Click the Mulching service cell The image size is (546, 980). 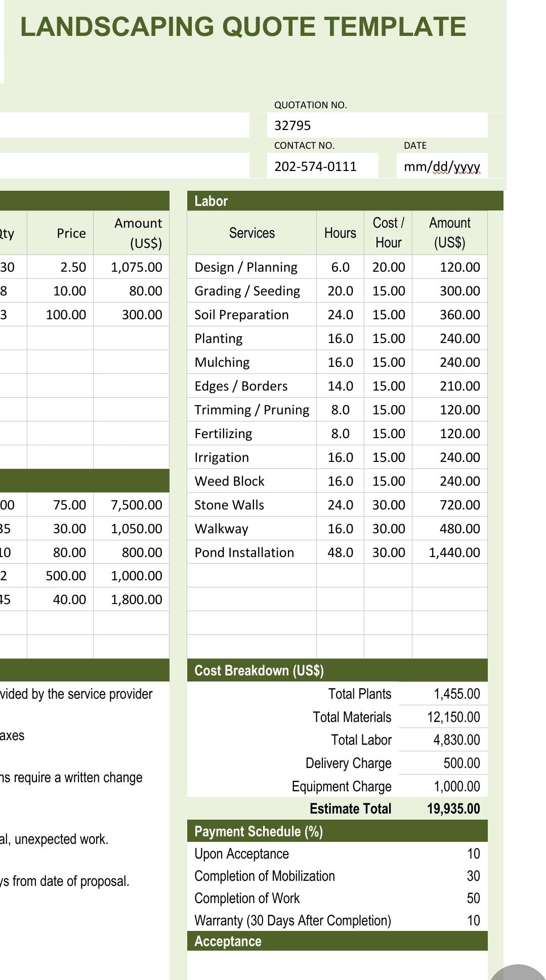pos(251,362)
